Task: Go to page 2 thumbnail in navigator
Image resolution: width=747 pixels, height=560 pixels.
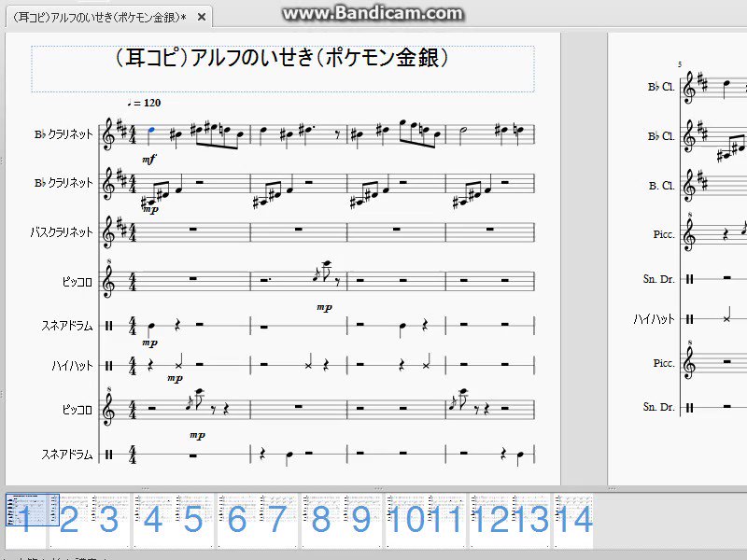Action: tap(68, 521)
